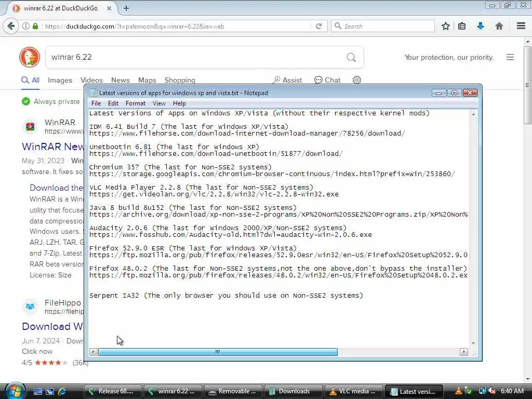The image size is (532, 399).
Task: Click Notepad horizontal scrollbar thumb
Action: (218, 352)
